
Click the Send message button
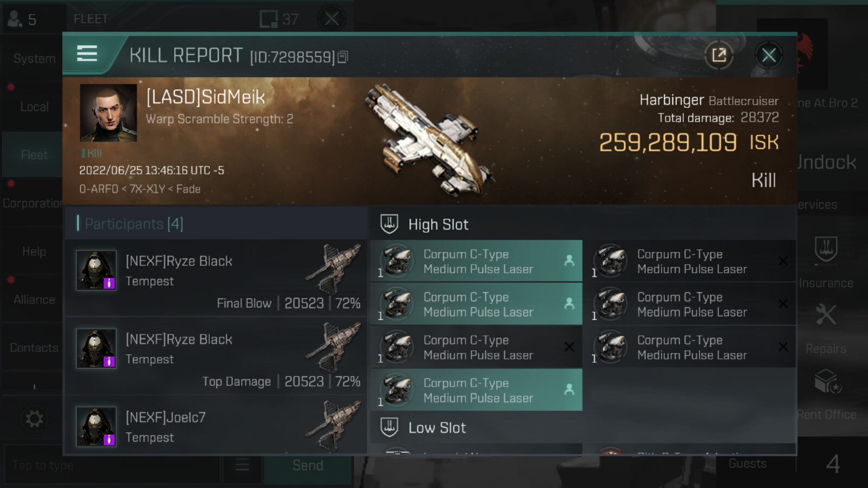308,465
